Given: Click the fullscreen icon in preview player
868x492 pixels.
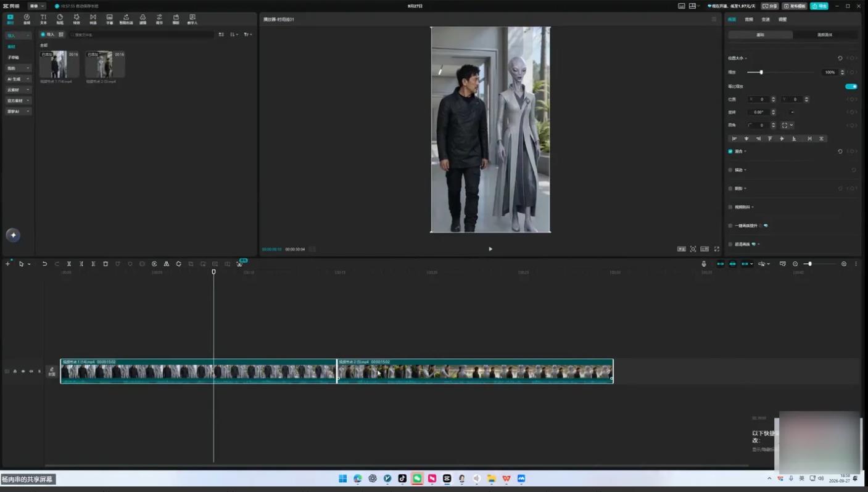Looking at the screenshot, I should click(x=717, y=249).
